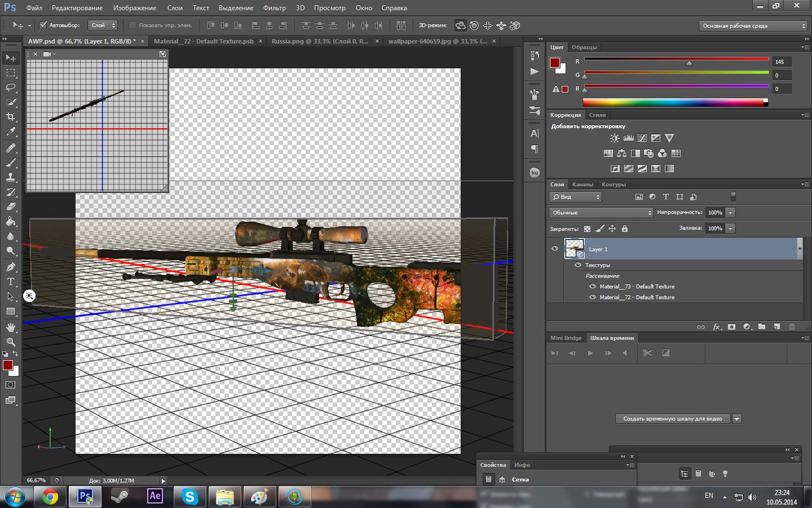Toggle visibility of Текстуры
The height and width of the screenshot is (508, 812).
(578, 265)
